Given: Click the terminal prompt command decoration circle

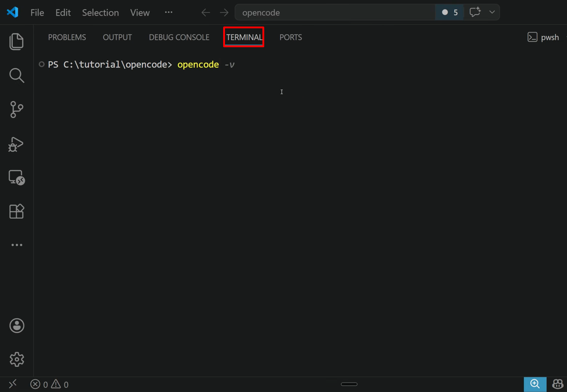Looking at the screenshot, I should click(41, 64).
